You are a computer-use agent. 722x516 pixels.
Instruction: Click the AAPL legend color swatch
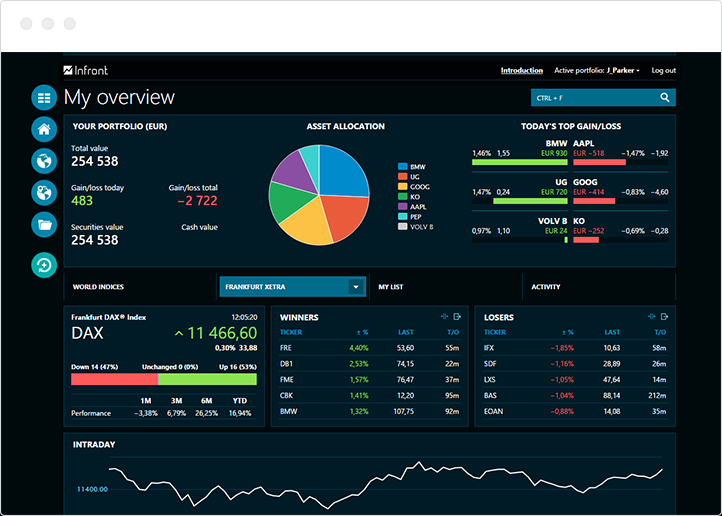402,207
